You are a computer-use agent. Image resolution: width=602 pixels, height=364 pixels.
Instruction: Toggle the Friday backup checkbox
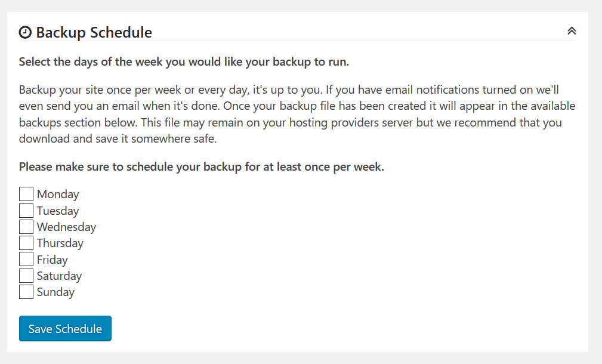coord(26,260)
